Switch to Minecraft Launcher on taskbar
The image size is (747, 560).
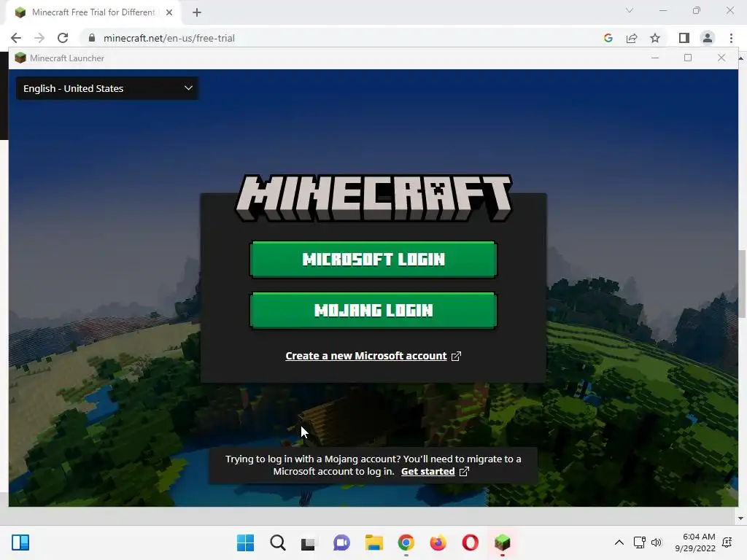pyautogui.click(x=502, y=542)
